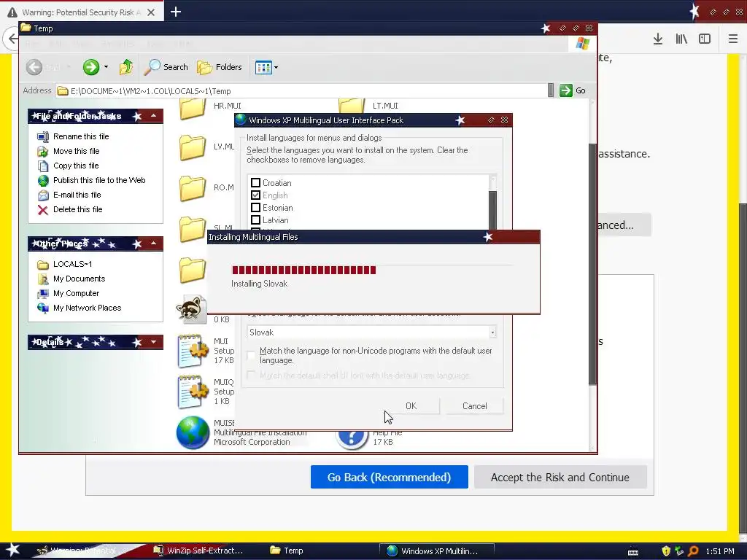Viewport: 747px width, 560px height.
Task: Select the HR.MUI folder icon
Action: (x=193, y=109)
